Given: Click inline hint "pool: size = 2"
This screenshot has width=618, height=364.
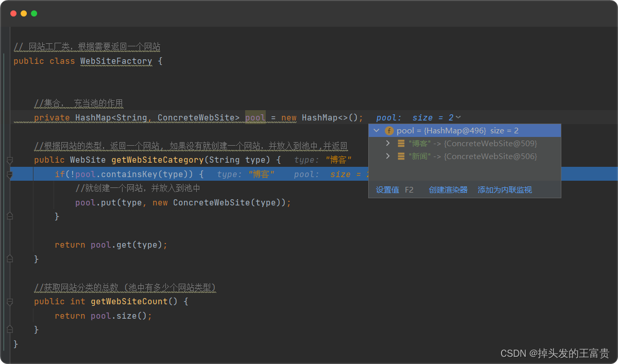Looking at the screenshot, I should [x=415, y=118].
